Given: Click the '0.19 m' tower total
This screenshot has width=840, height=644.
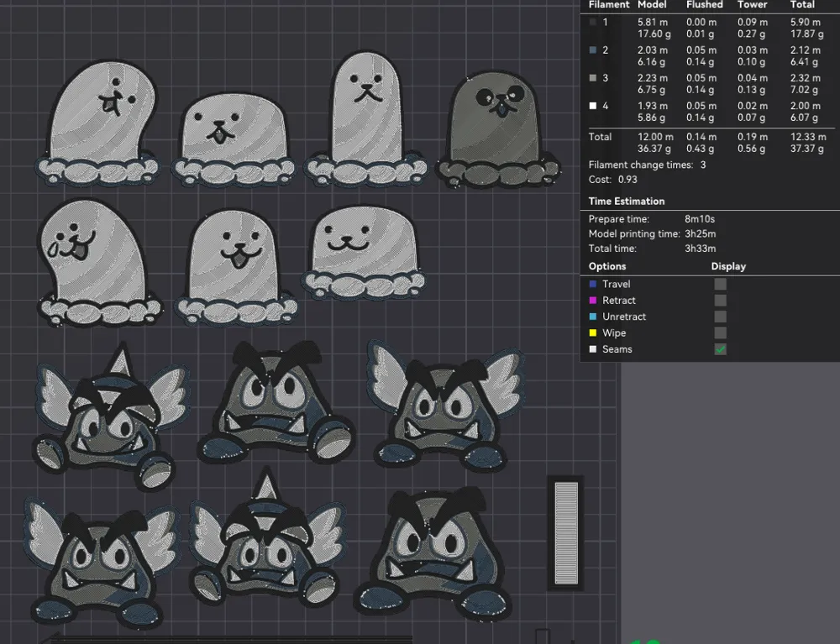Looking at the screenshot, I should [x=752, y=137].
